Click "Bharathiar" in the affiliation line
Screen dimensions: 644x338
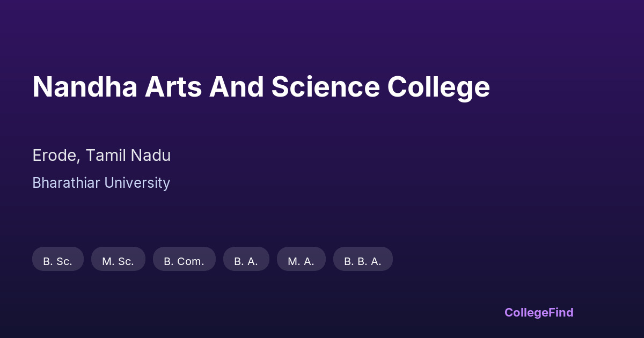point(66,183)
